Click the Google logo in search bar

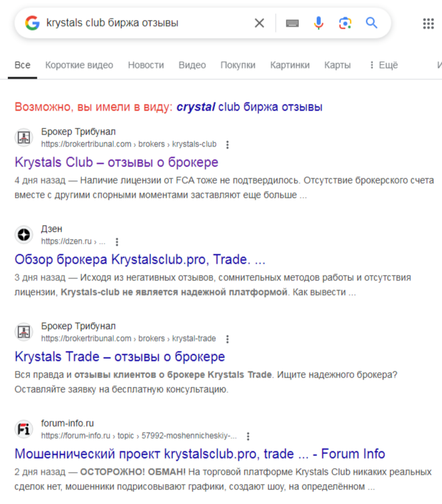coord(32,23)
